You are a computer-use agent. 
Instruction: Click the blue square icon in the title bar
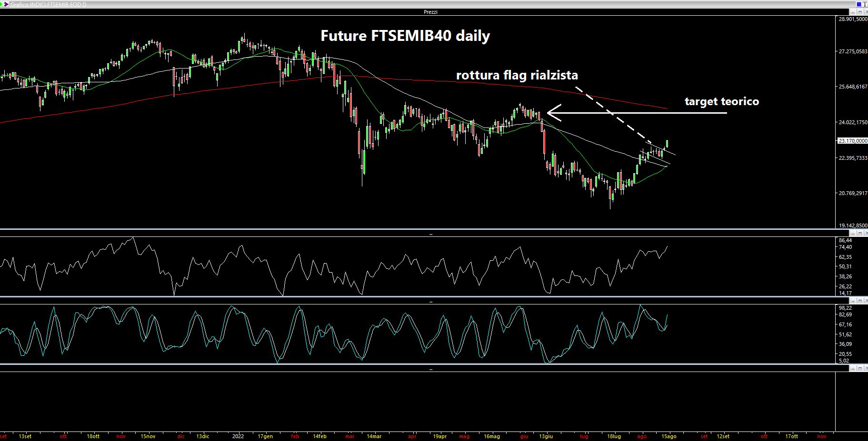[x=858, y=4]
